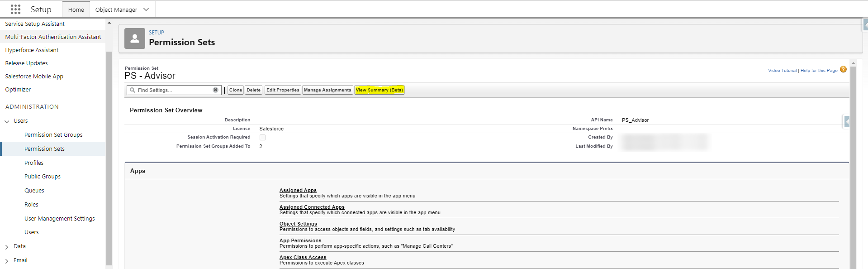Select Public Groups in sidebar
Screen dimensions: 868x269
[x=43, y=177]
